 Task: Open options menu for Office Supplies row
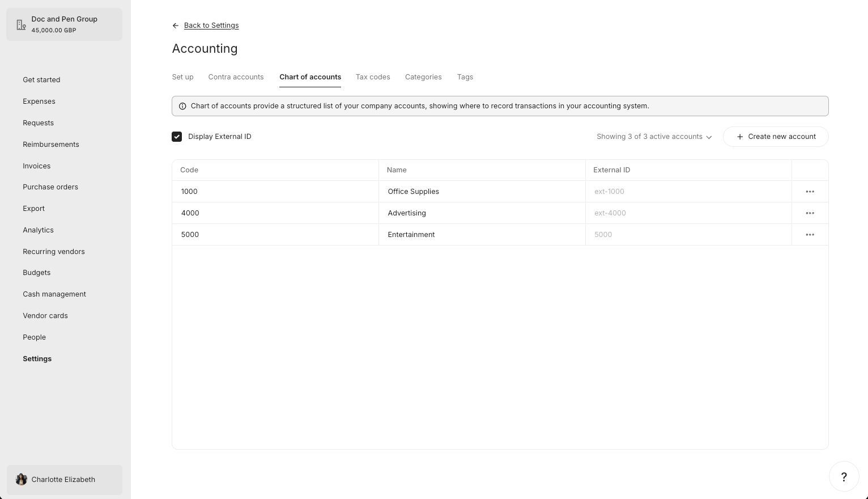click(810, 192)
